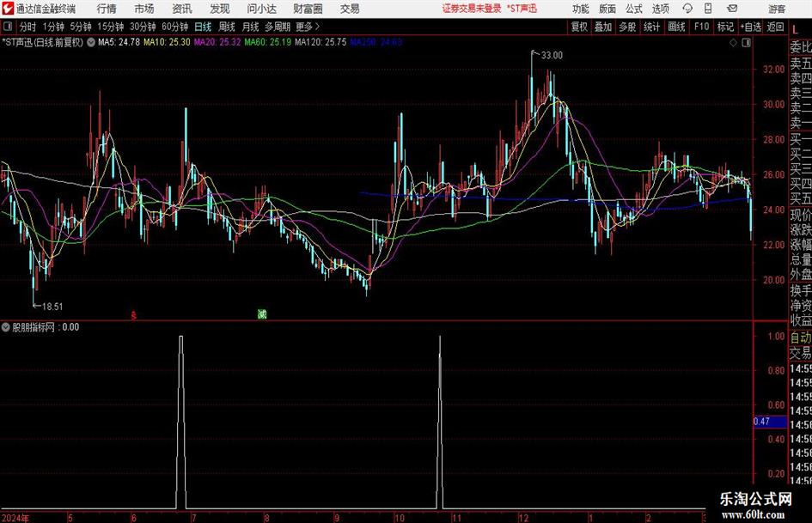
Task: Click the MA60: 25.19 indicator label
Action: (x=268, y=42)
